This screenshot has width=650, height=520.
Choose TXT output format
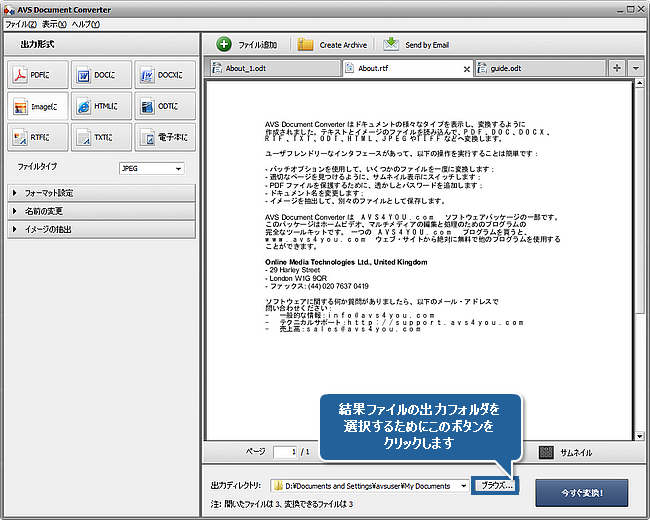(x=102, y=137)
